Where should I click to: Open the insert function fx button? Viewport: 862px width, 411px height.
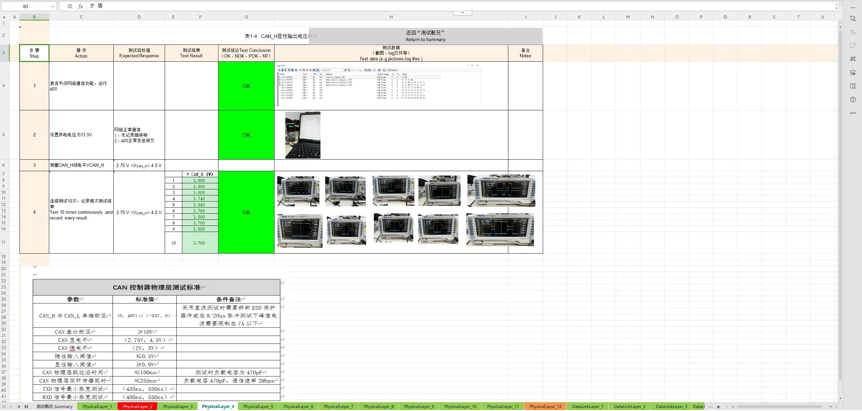(x=80, y=6)
